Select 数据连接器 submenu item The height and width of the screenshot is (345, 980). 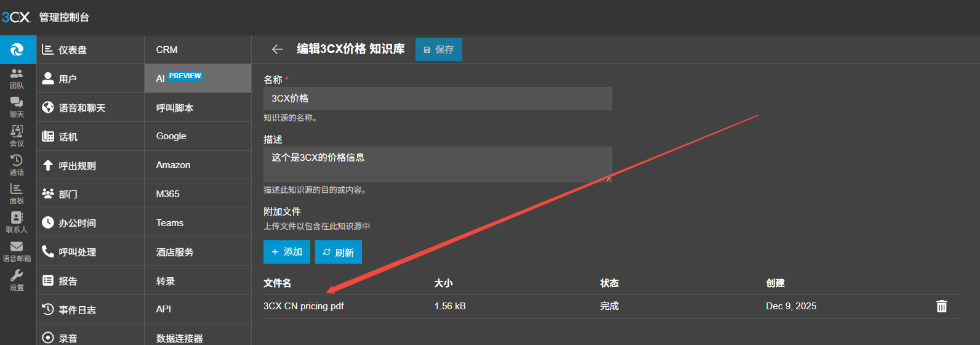pos(198,336)
